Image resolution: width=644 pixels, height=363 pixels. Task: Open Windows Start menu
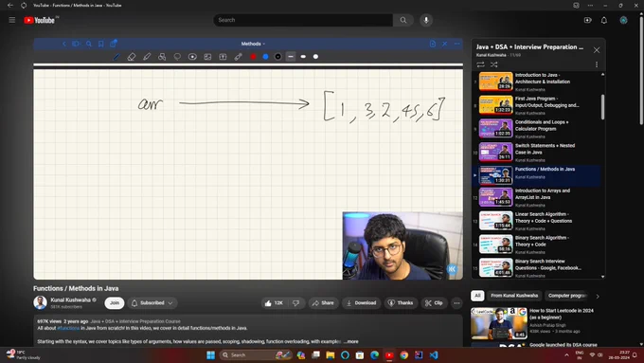(210, 355)
